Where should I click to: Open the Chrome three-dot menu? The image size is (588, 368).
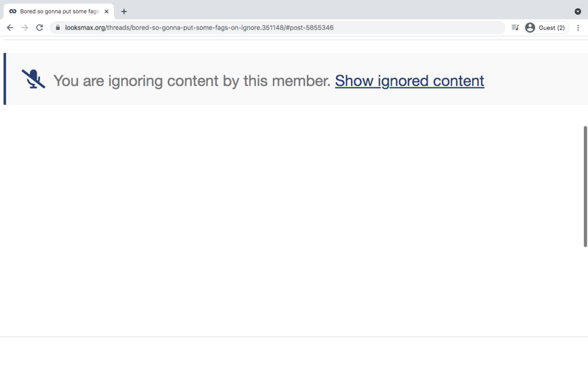point(578,28)
